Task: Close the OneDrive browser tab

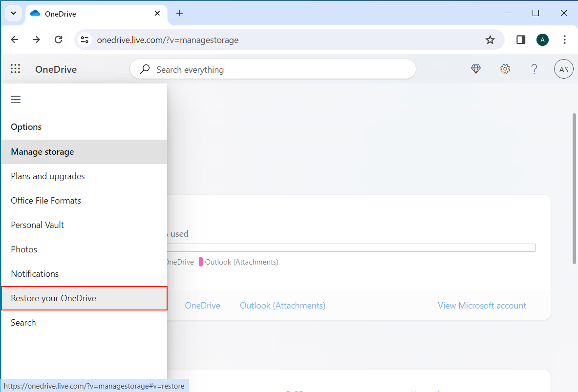Action: tap(157, 14)
